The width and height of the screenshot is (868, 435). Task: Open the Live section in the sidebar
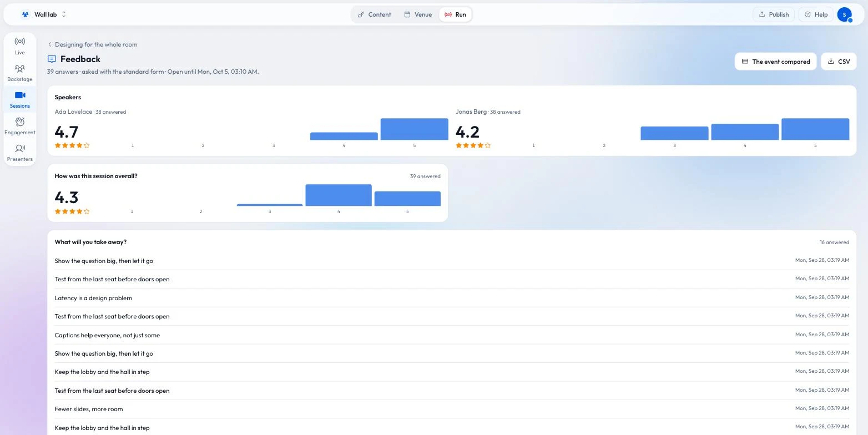click(20, 45)
